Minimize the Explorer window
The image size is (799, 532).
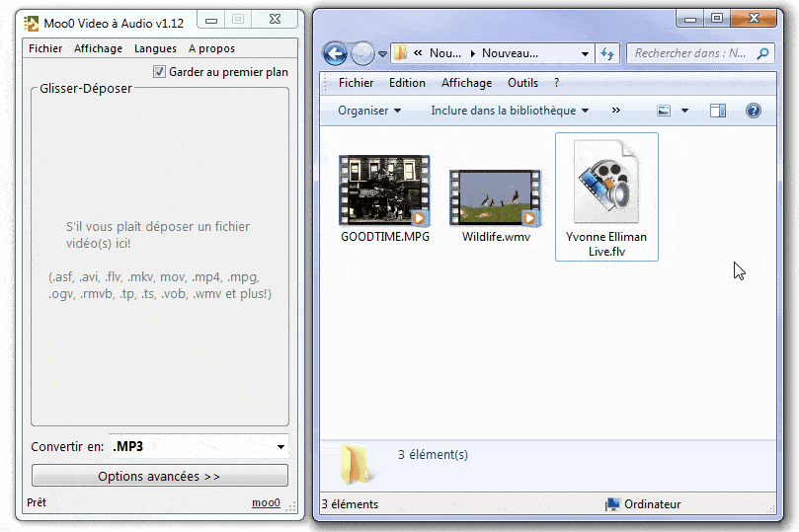tap(690, 19)
